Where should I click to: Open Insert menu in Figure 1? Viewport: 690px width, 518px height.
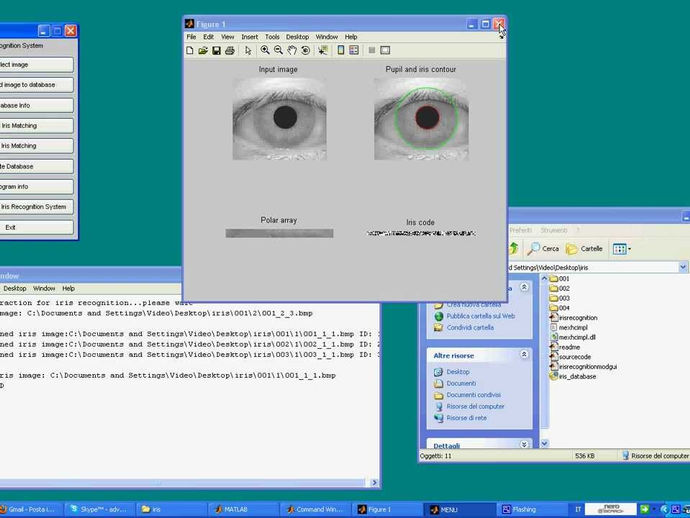(250, 37)
